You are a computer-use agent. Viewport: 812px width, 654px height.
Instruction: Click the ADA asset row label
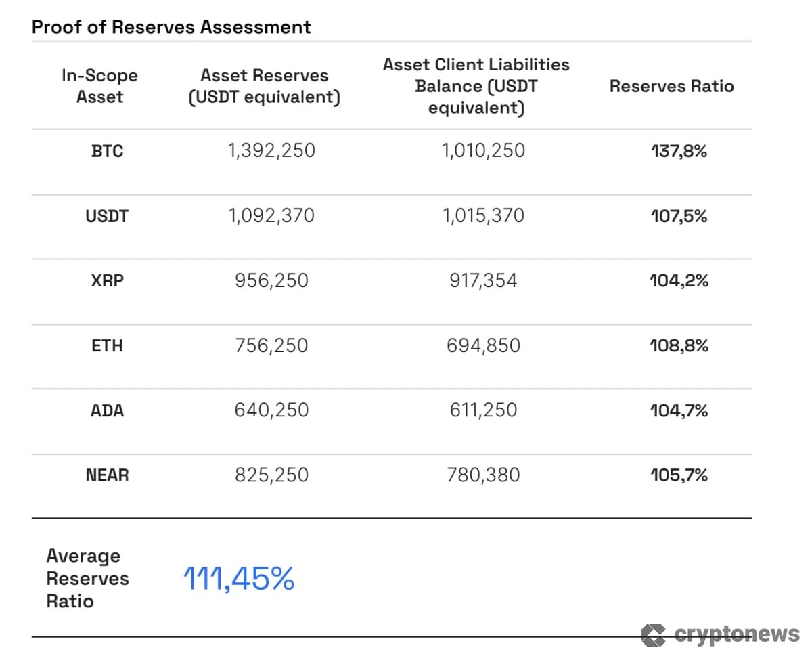click(x=107, y=410)
